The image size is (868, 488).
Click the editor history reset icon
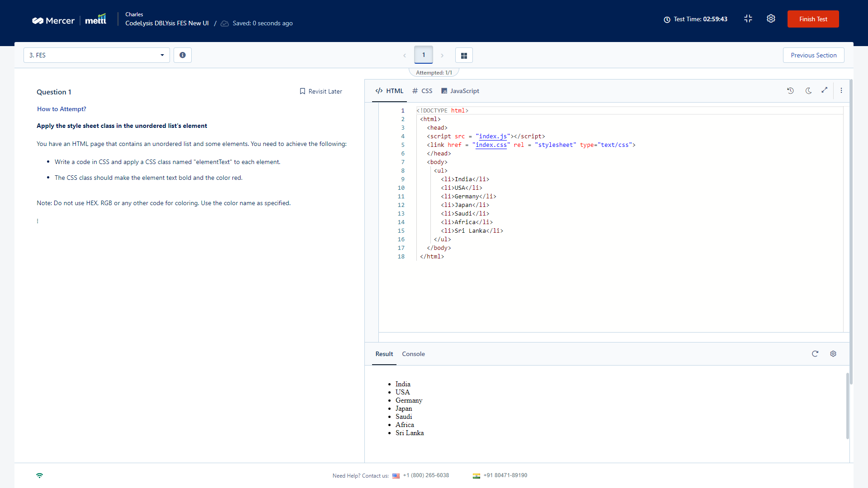[790, 90]
